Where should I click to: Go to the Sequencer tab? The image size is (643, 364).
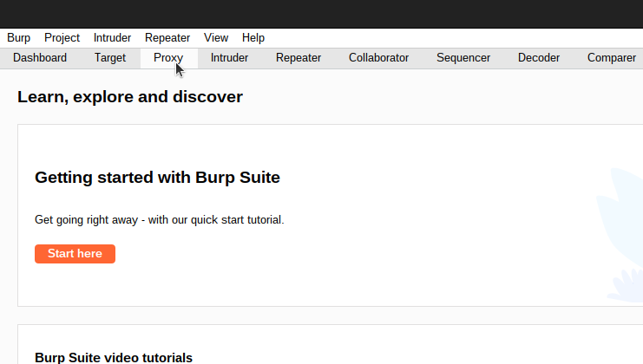(463, 58)
